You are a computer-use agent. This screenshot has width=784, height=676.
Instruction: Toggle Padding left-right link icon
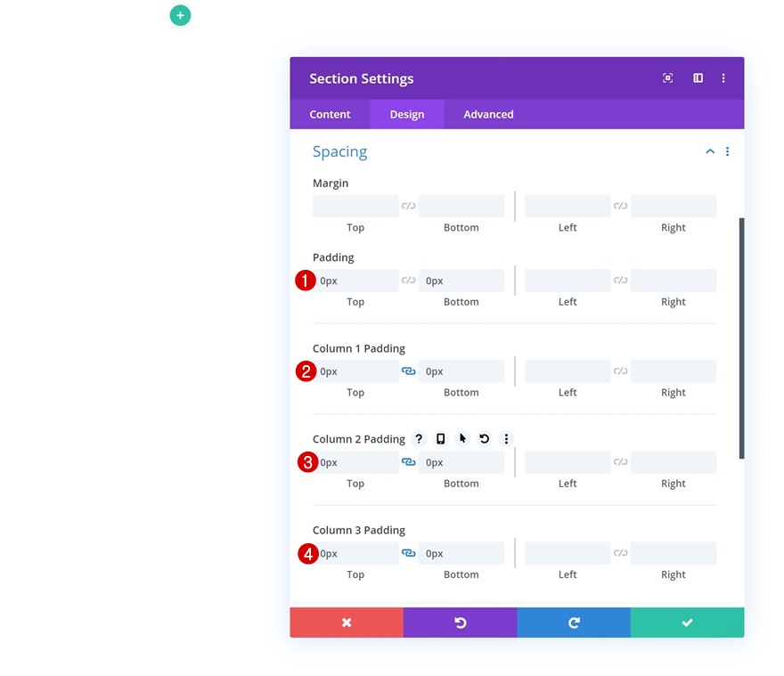click(620, 281)
